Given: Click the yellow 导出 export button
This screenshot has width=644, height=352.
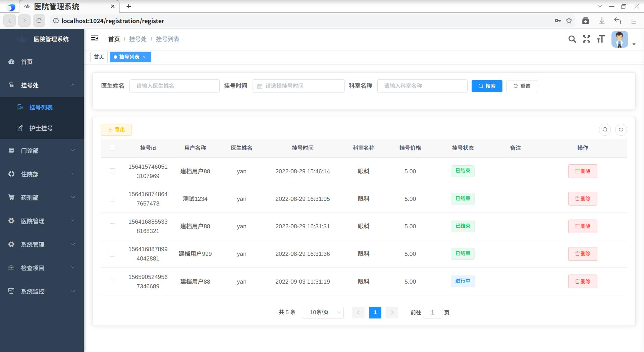Looking at the screenshot, I should coord(116,130).
